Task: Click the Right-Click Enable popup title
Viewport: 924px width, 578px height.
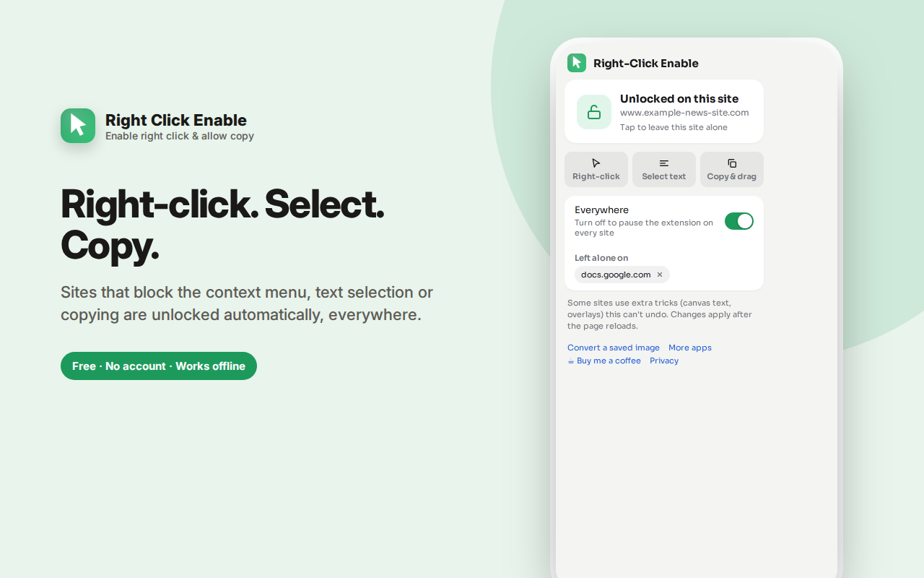Action: click(x=646, y=64)
